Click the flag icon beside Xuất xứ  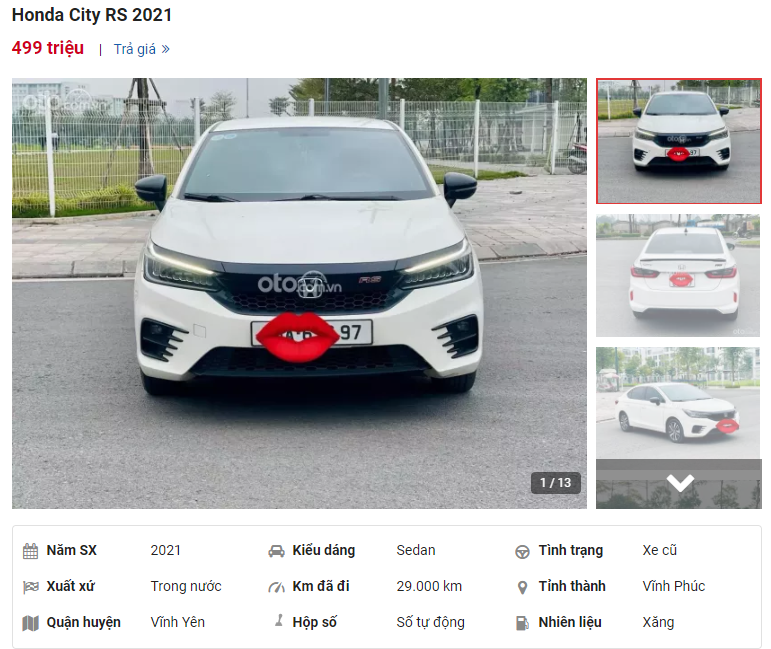tap(30, 587)
